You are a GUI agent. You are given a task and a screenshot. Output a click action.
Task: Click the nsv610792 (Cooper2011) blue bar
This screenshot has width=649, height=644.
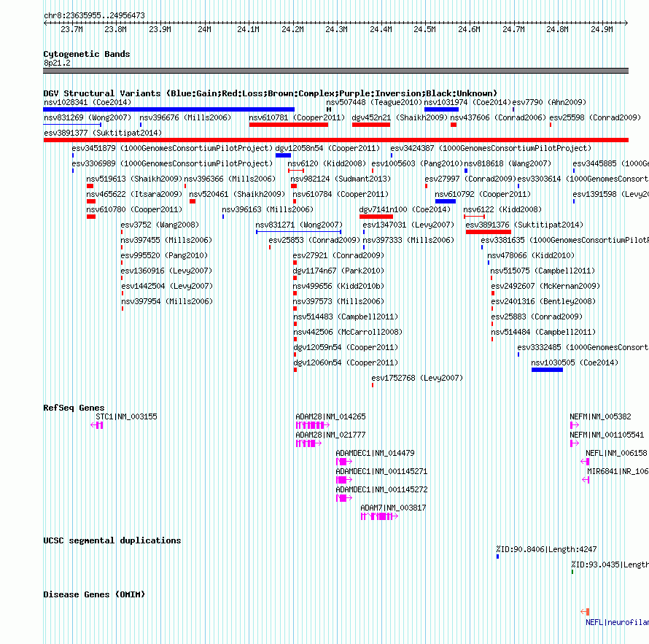point(446,201)
